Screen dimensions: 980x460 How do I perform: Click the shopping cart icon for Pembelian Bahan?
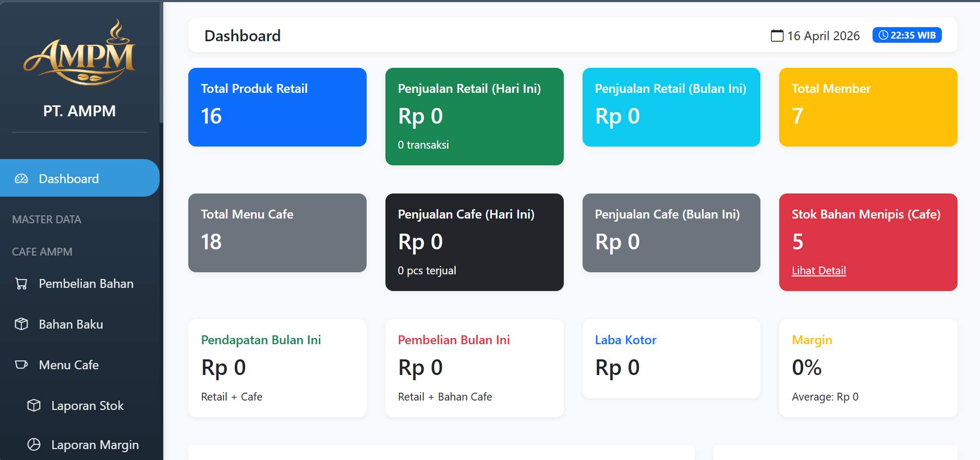21,284
